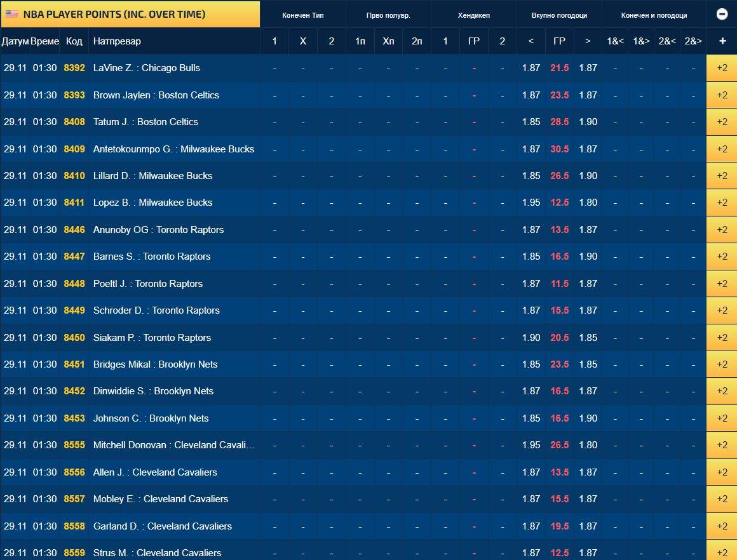Bet over 16.5 for Barnes S. at 1.90
The image size is (737, 560).
pyautogui.click(x=588, y=257)
